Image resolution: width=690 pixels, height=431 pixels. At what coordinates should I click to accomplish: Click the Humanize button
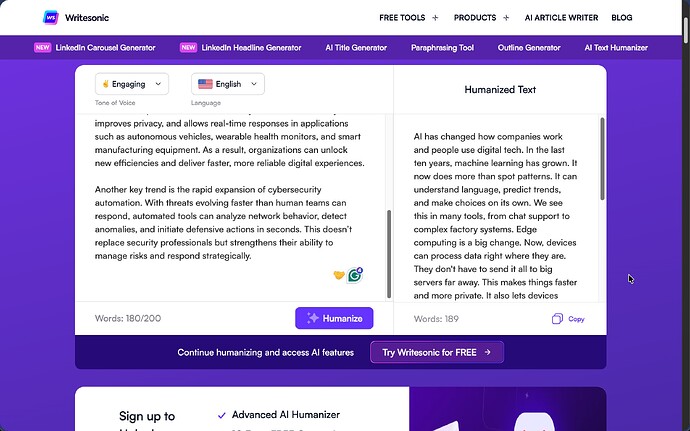[x=334, y=318]
